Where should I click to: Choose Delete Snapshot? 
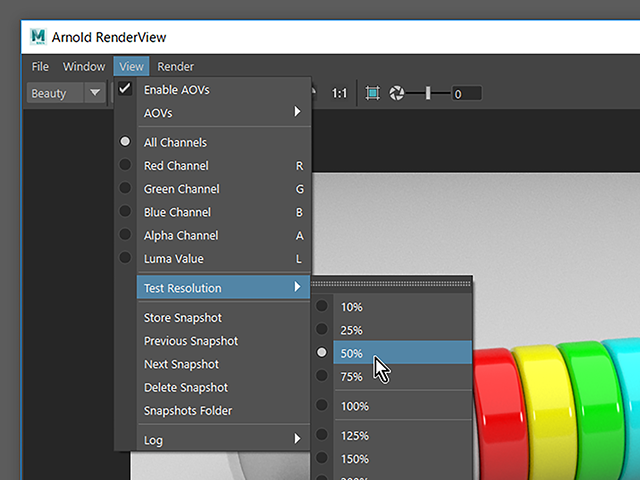coord(224,387)
